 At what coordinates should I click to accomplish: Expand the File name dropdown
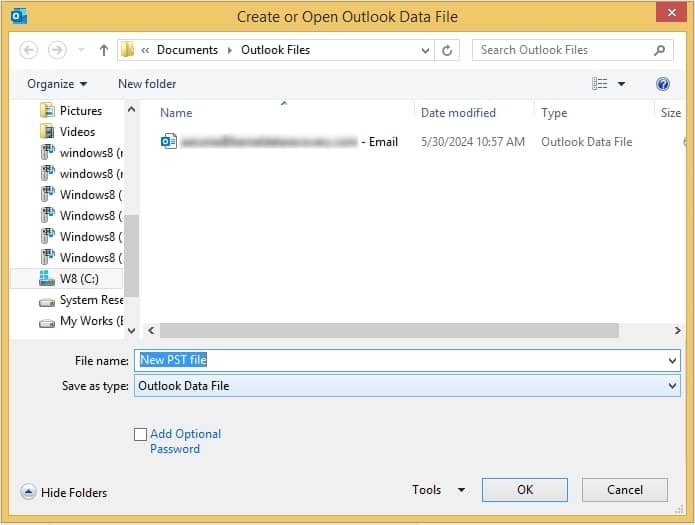[x=672, y=360]
